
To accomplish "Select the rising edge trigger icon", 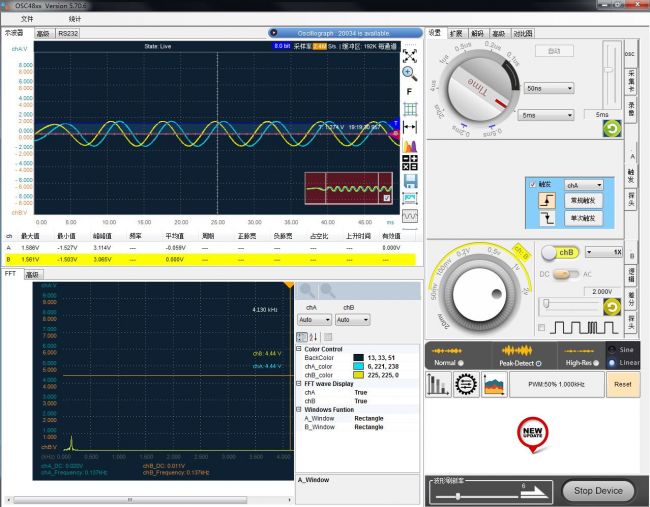I will (547, 201).
